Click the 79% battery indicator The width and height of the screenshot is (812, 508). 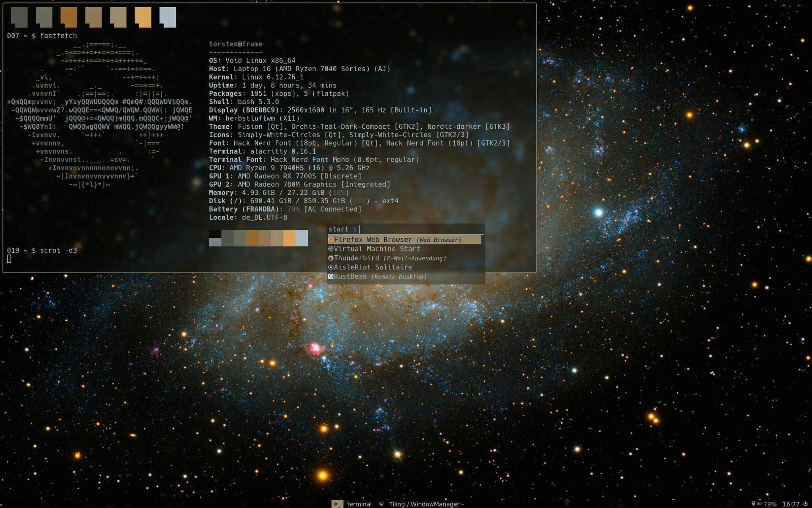(770, 504)
